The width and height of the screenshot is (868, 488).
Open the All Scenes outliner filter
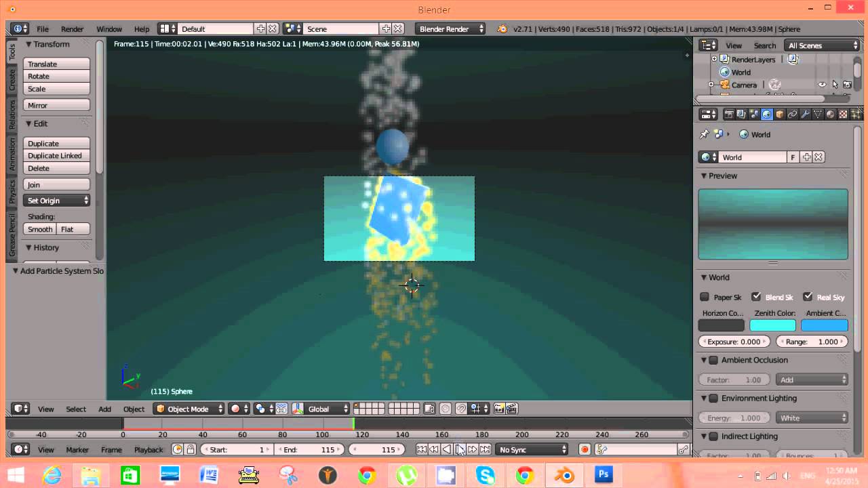(822, 45)
